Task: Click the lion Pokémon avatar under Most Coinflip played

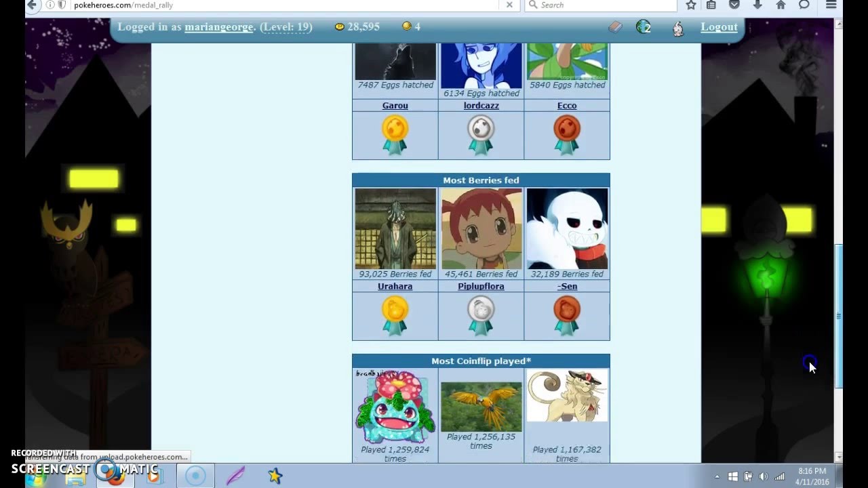Action: [x=568, y=396]
